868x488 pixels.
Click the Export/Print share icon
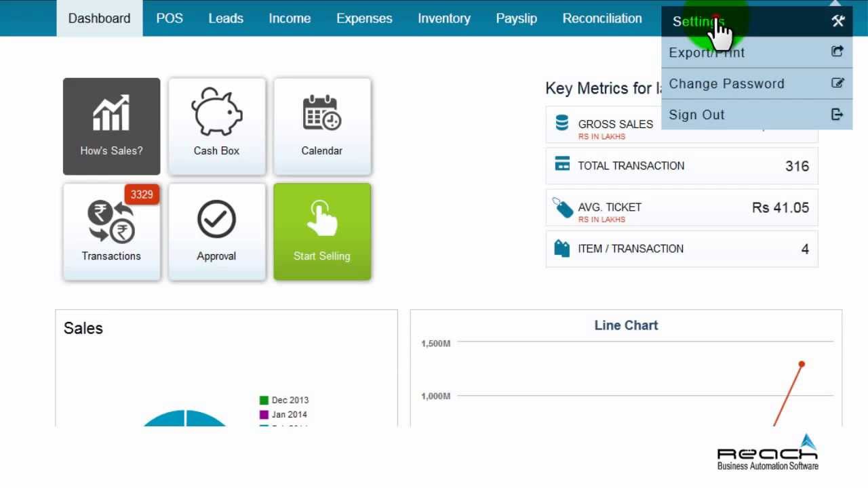(837, 52)
